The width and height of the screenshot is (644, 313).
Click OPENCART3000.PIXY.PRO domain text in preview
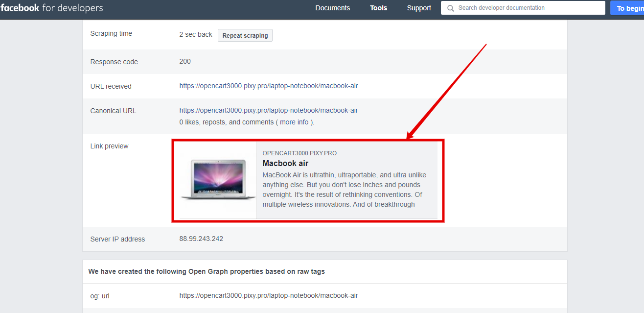point(299,153)
